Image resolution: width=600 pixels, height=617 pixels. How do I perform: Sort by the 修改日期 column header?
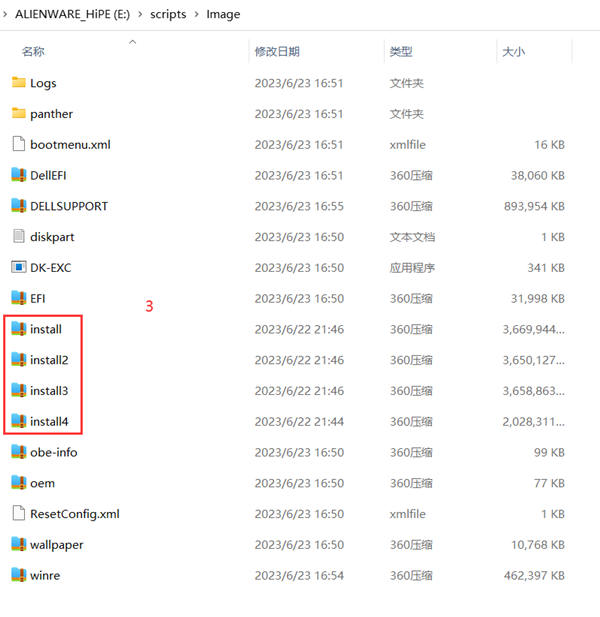pos(277,52)
